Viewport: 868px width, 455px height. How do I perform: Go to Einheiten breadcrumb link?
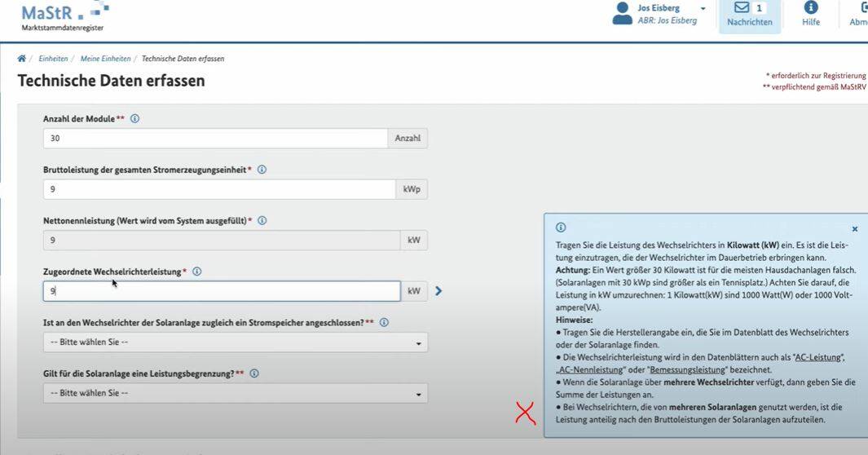53,59
